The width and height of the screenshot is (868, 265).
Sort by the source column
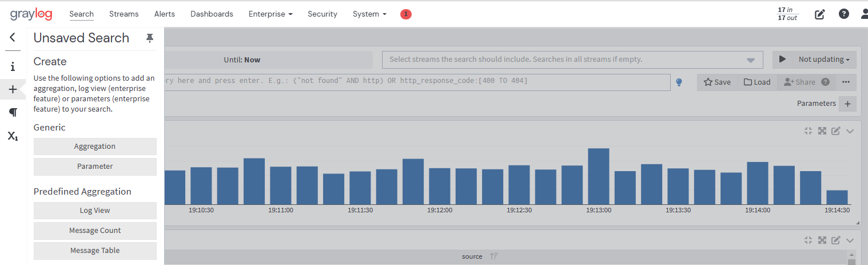coord(494,256)
